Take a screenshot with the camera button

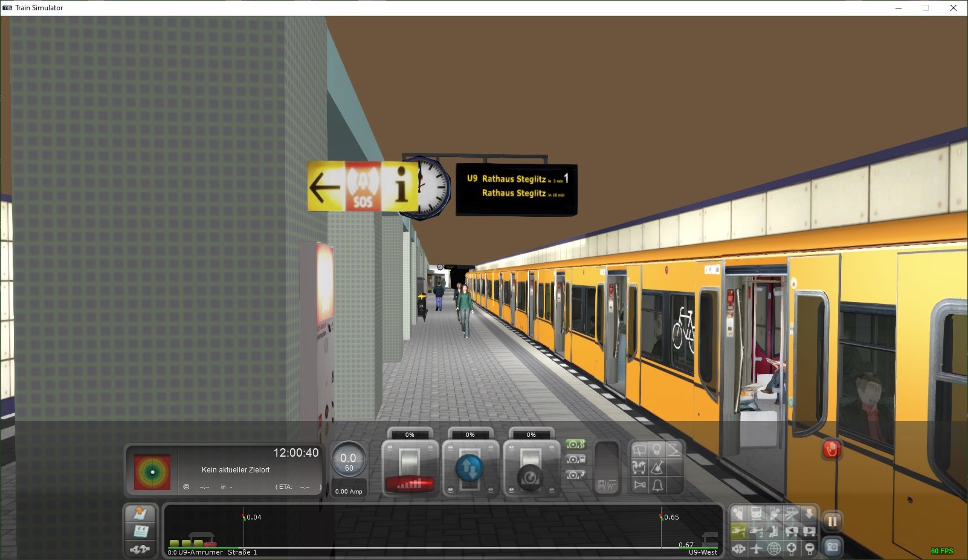(832, 547)
